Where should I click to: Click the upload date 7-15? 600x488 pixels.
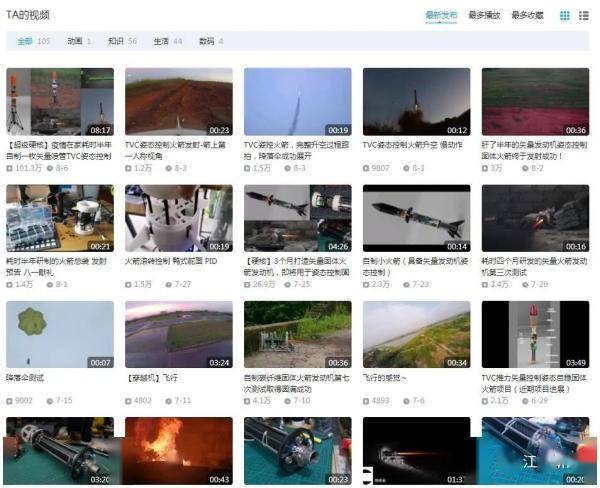pyautogui.click(x=64, y=401)
